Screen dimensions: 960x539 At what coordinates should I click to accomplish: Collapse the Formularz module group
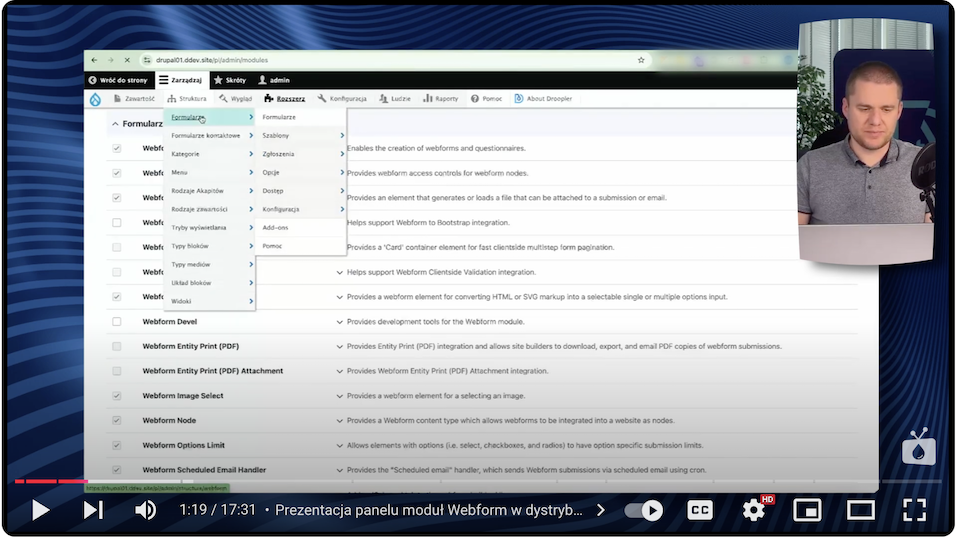tap(115, 124)
